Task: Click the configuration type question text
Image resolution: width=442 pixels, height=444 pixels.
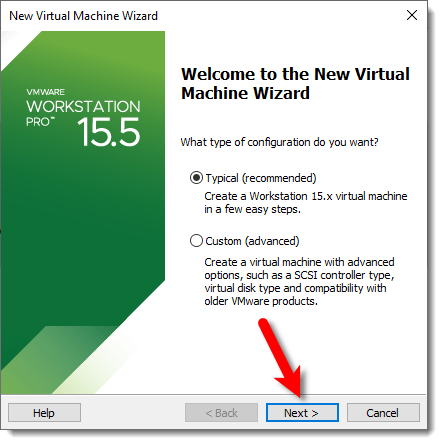Action: 279,142
